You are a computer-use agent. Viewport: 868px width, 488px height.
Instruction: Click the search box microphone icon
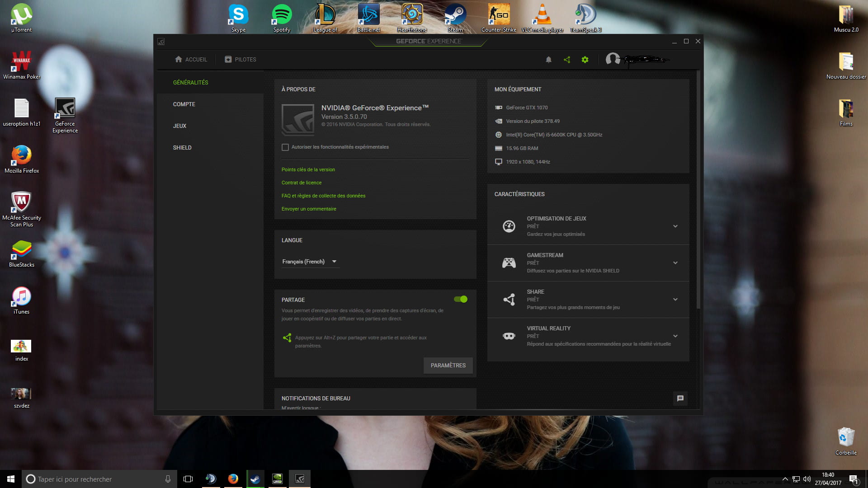[x=168, y=479]
